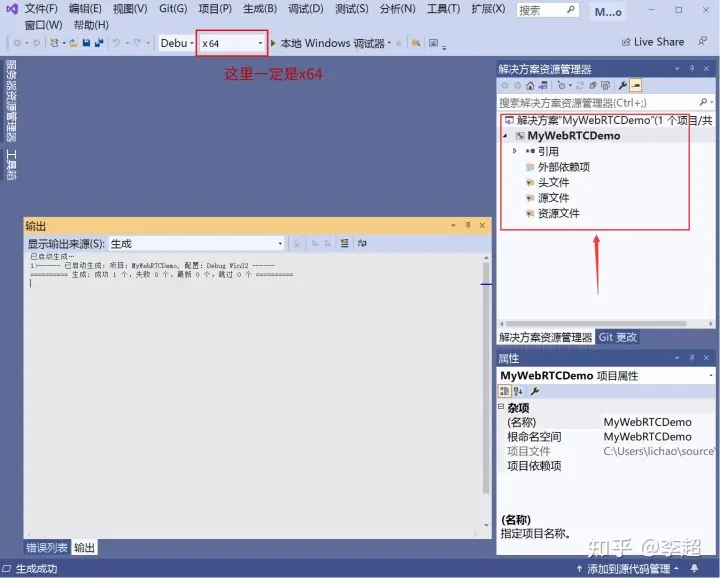Click the Clear All output icon
Viewport: 720px width, 578px height.
(344, 243)
